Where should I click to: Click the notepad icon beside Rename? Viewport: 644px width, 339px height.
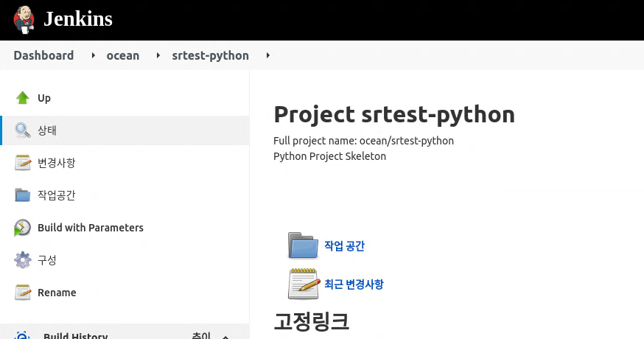point(23,293)
